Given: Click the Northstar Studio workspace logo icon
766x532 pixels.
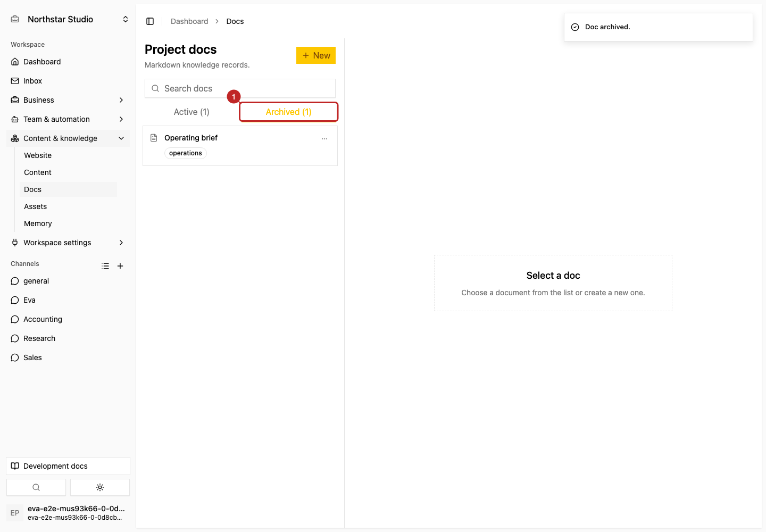Looking at the screenshot, I should 15,19.
